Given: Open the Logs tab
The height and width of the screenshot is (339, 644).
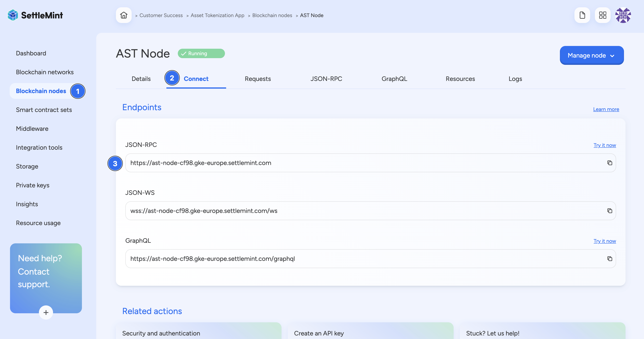Looking at the screenshot, I should click(515, 79).
